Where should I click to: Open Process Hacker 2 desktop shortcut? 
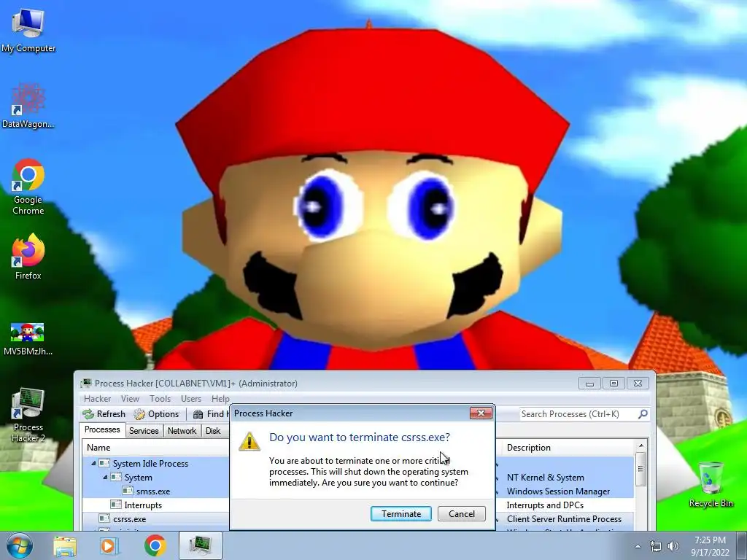click(28, 415)
